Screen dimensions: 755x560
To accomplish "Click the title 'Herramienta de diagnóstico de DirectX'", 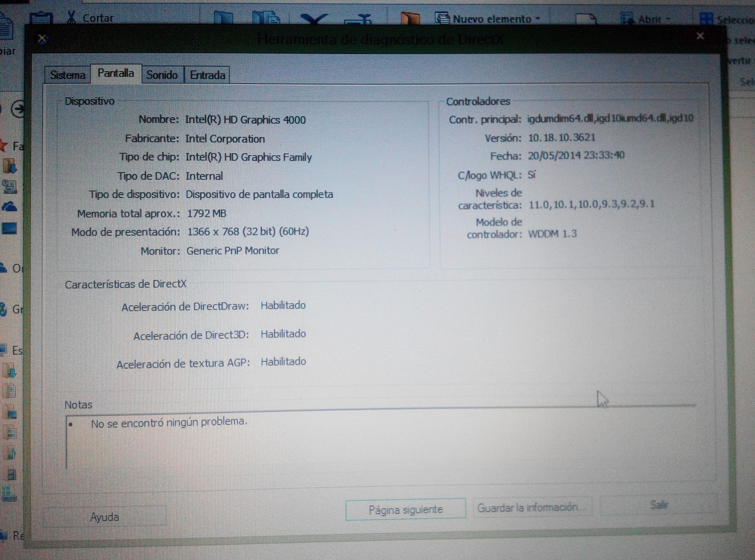I will tap(380, 40).
